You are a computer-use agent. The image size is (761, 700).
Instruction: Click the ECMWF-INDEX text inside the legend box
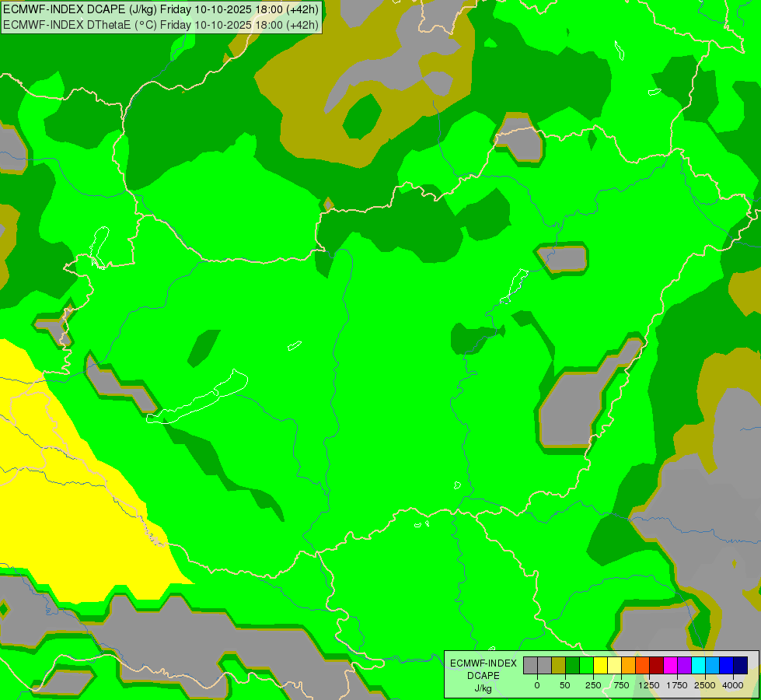pos(483,663)
